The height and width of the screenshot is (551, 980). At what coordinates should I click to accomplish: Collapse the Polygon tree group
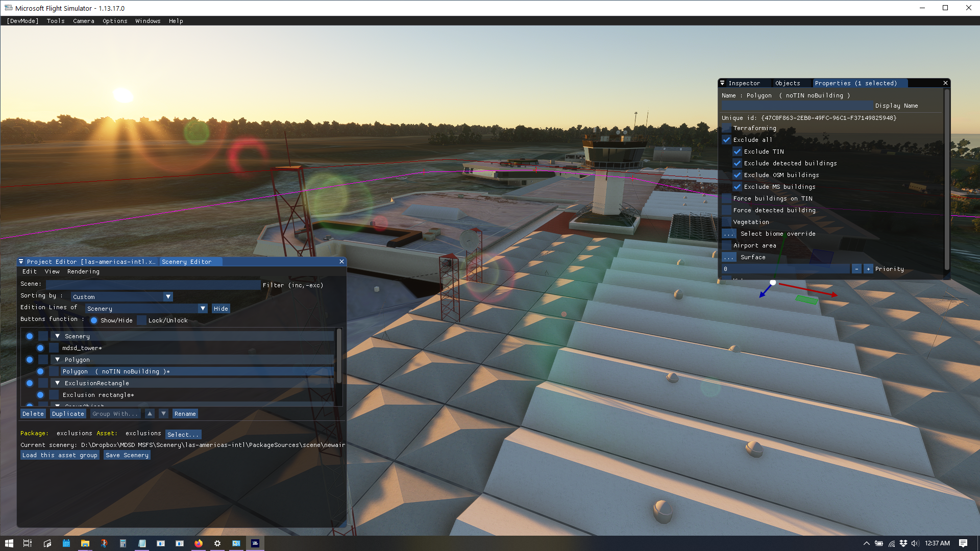click(x=57, y=360)
